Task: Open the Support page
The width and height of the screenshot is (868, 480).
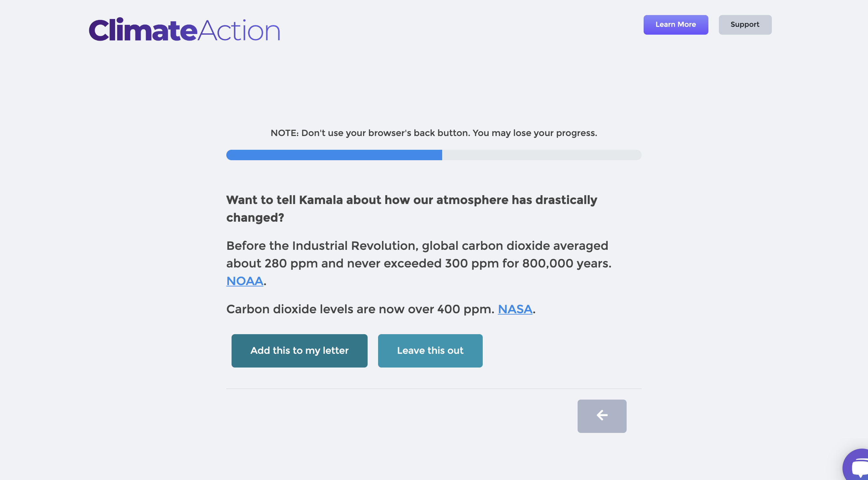Action: pos(745,24)
